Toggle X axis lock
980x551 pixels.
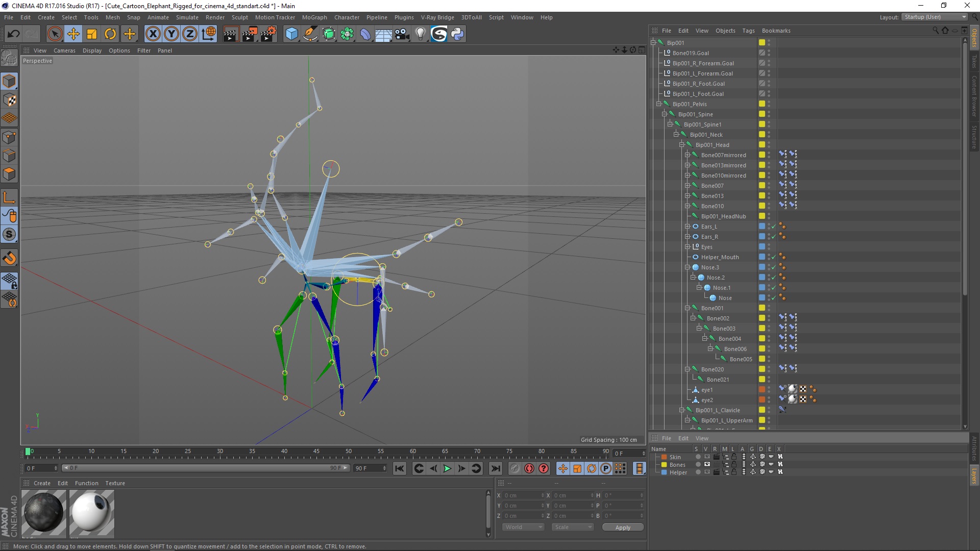pos(153,34)
